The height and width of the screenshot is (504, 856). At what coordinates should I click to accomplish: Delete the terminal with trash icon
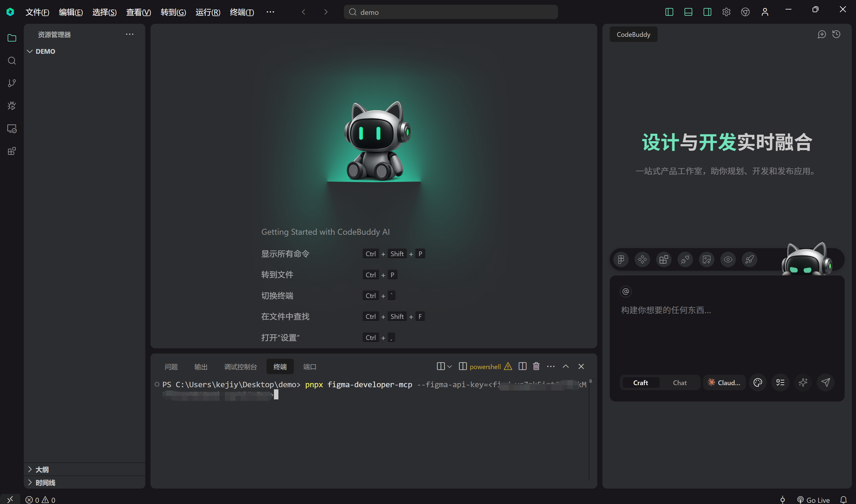[536, 366]
